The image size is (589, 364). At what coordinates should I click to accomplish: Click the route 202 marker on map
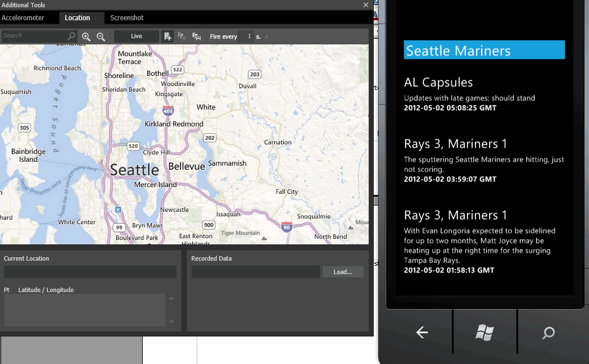point(210,138)
